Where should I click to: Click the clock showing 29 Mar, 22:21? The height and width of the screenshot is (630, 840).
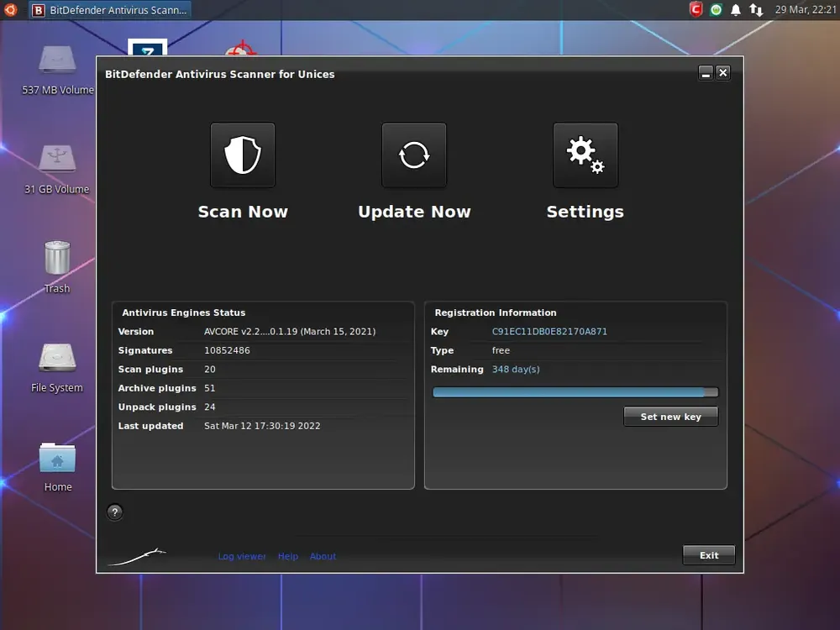[x=804, y=10]
